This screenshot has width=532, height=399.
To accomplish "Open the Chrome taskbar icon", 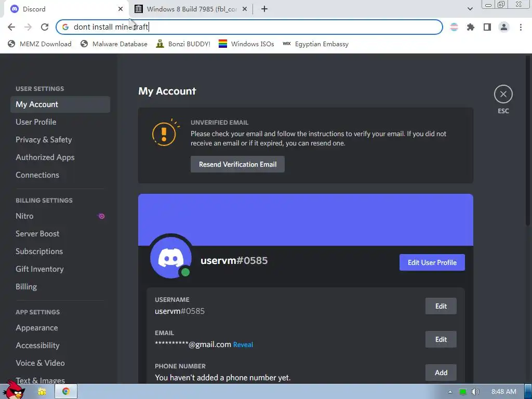I will pos(65,392).
